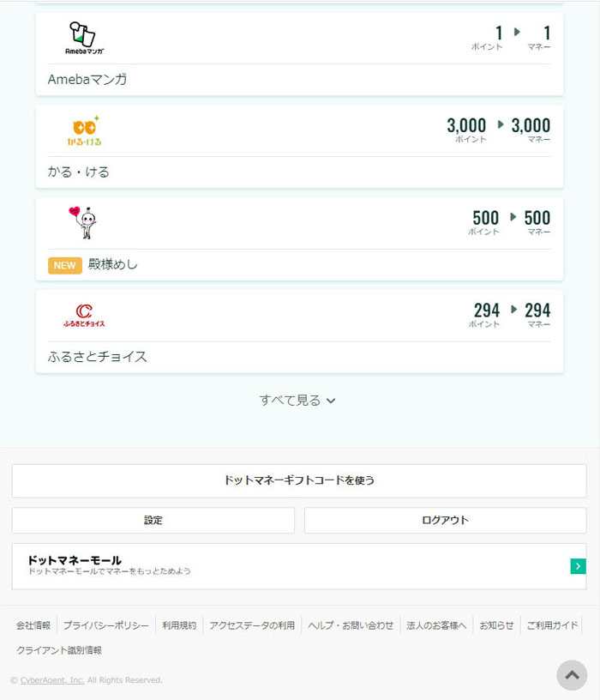Viewport: 600px width, 700px height.
Task: Click the CyberAgent, Inc. copyright link
Action: pyautogui.click(x=52, y=680)
